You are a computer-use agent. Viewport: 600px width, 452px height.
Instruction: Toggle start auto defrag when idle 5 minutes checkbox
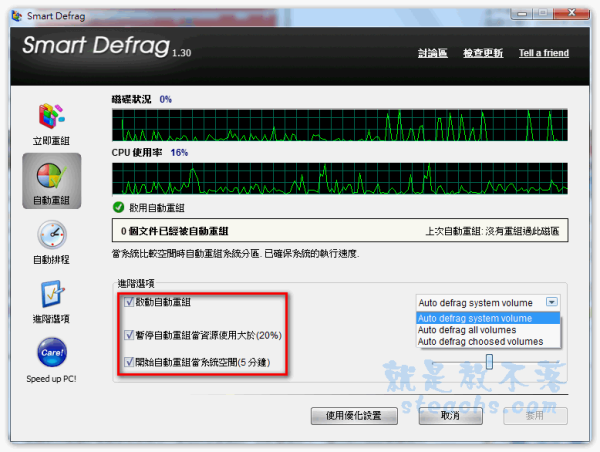pyautogui.click(x=129, y=362)
